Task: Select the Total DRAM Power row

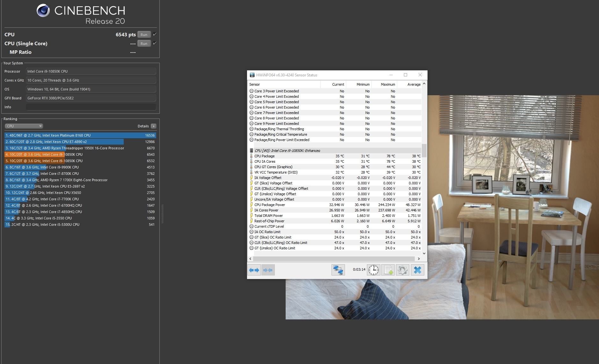Action: (x=335, y=216)
